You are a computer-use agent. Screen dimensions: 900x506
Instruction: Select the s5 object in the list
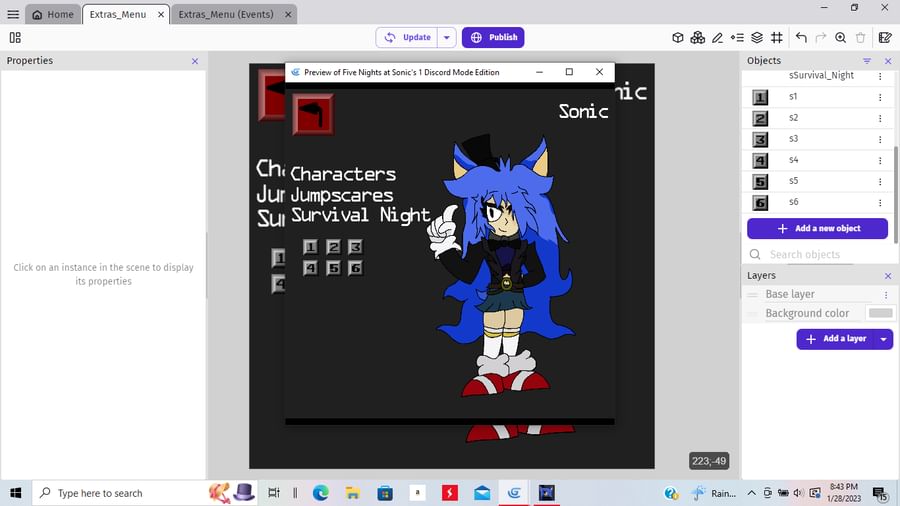click(818, 181)
